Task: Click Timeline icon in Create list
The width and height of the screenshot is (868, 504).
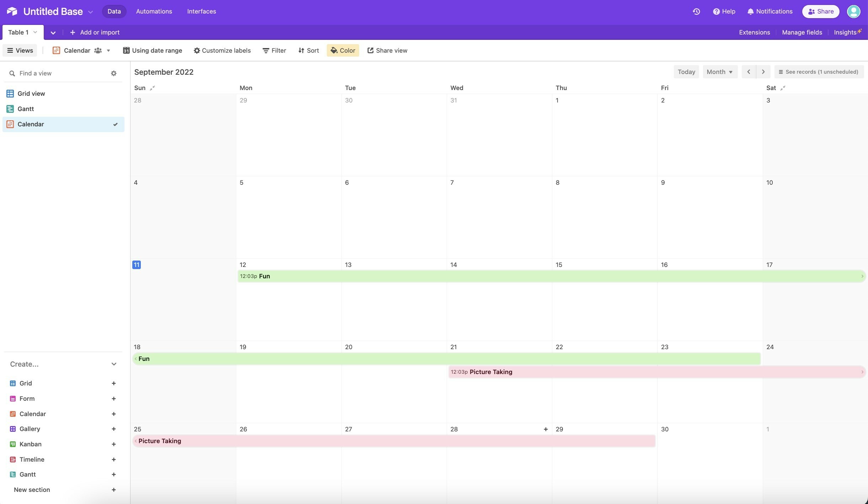Action: click(13, 460)
